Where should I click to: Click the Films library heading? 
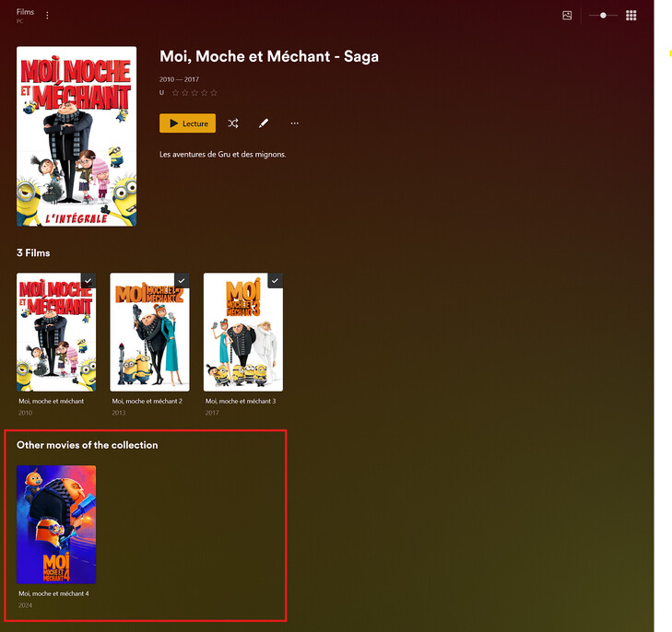(x=25, y=12)
